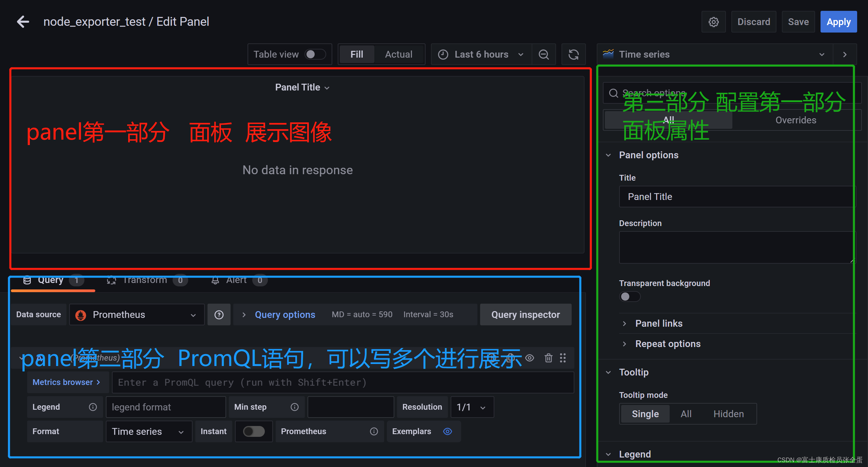Select the Hidden tooltip mode
This screenshot has width=868, height=467.
(728, 414)
